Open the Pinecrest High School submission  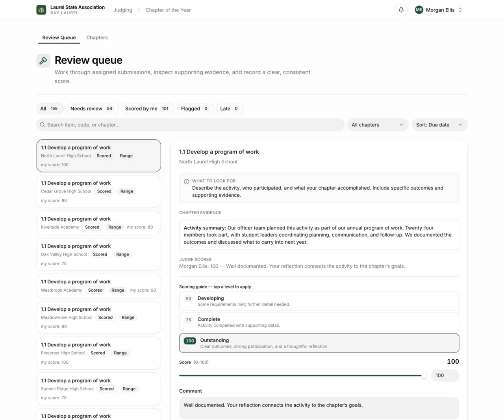point(99,353)
